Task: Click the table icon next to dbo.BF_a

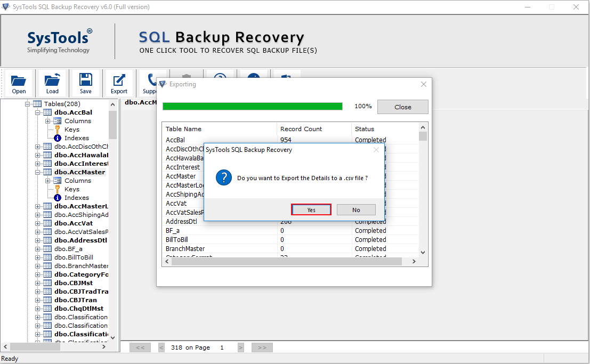Action: [47, 249]
